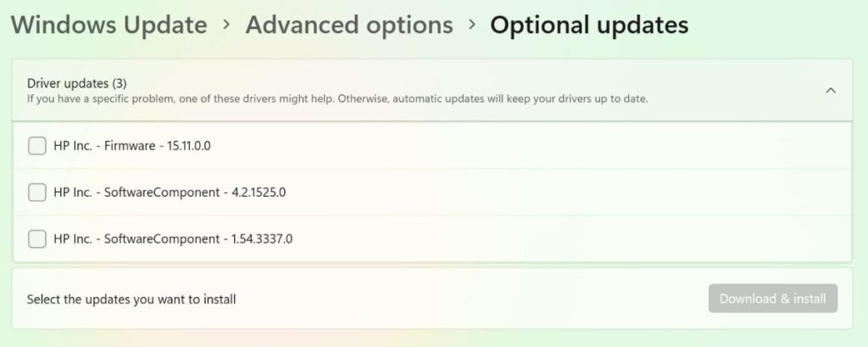Enable the SoftwareComponent 4.2.1525.0 checkbox

pos(37,193)
